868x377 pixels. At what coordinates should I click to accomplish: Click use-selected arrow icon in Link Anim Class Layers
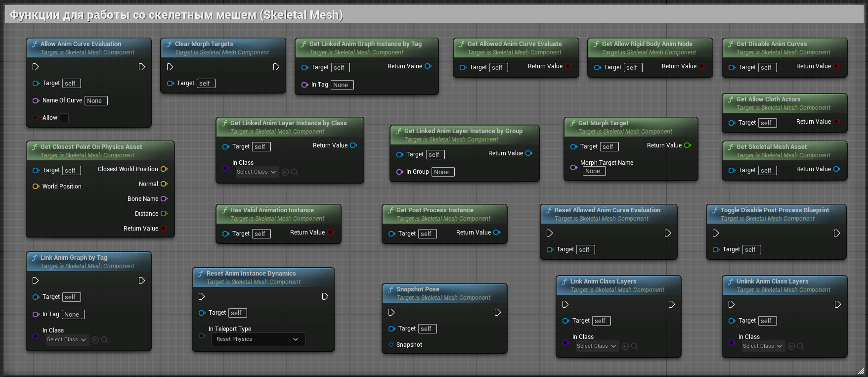[x=625, y=346]
